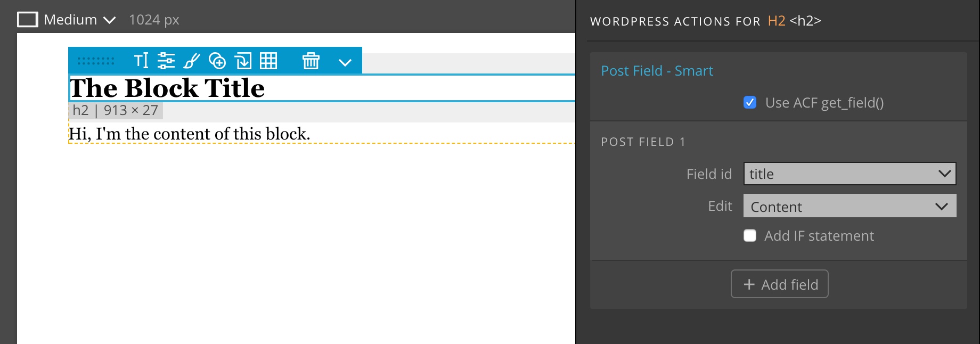Screen dimensions: 980x344
Task: Disable Use ACF get_field() checkbox
Action: click(750, 102)
